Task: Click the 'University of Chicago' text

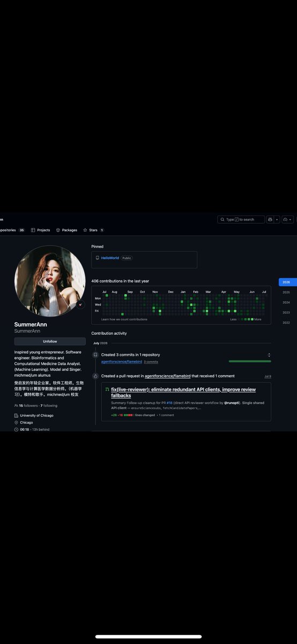Action: [36, 415]
